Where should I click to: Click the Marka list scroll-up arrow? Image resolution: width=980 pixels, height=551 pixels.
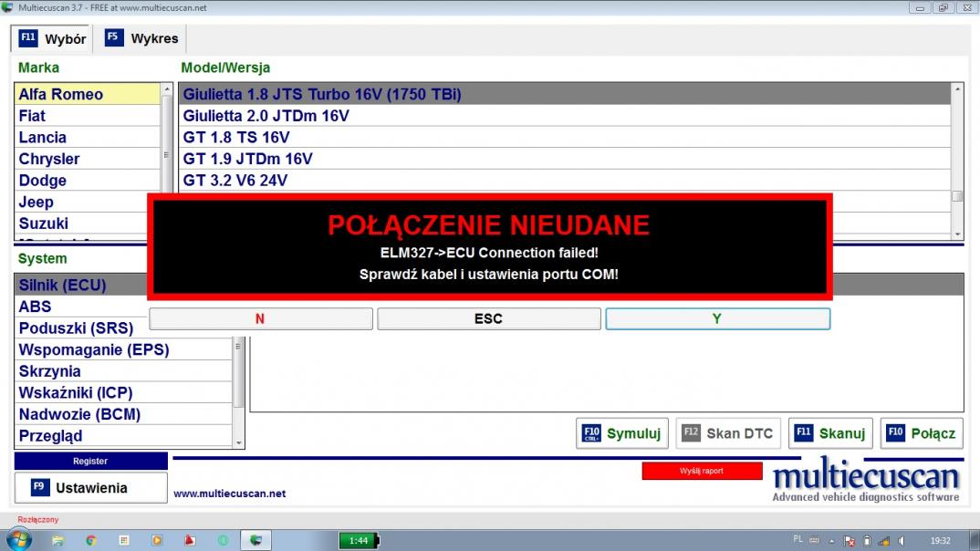tap(166, 90)
